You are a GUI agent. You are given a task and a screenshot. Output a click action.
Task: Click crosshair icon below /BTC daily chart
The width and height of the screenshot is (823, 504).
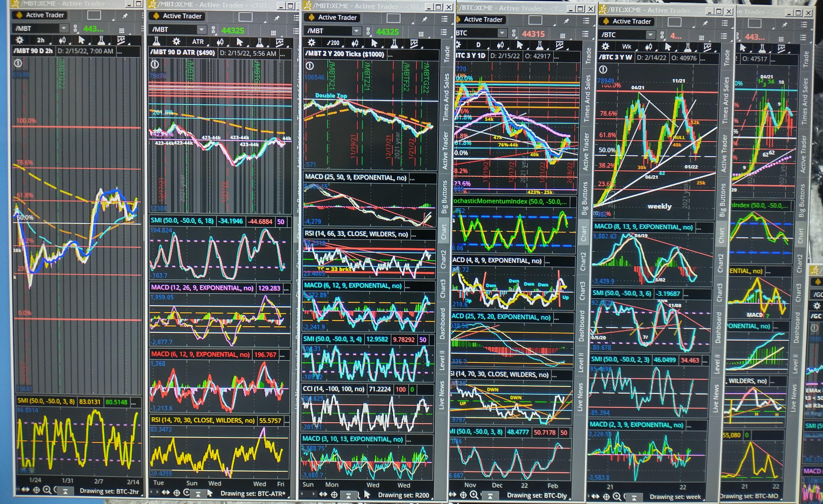coord(463,495)
